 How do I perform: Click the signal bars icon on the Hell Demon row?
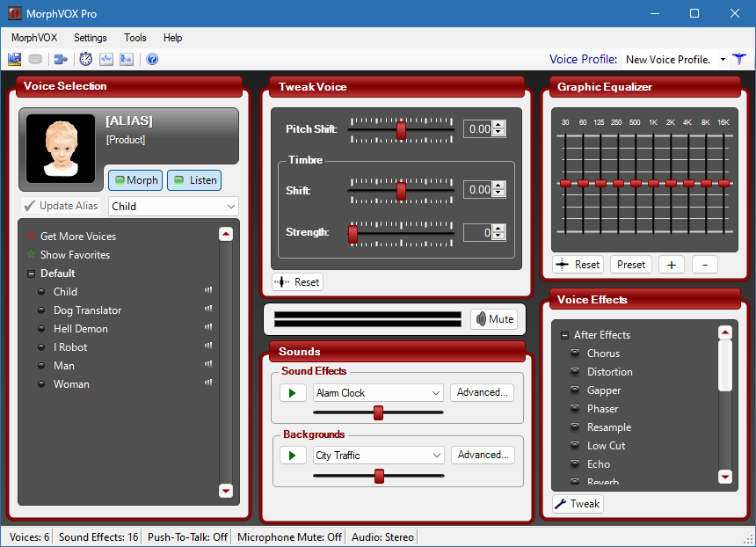(x=208, y=327)
